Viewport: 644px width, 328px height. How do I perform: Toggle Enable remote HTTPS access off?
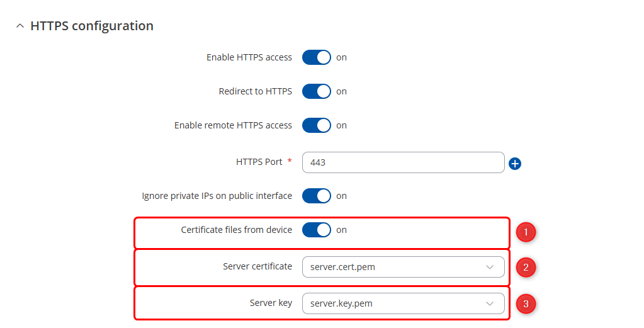(x=316, y=126)
